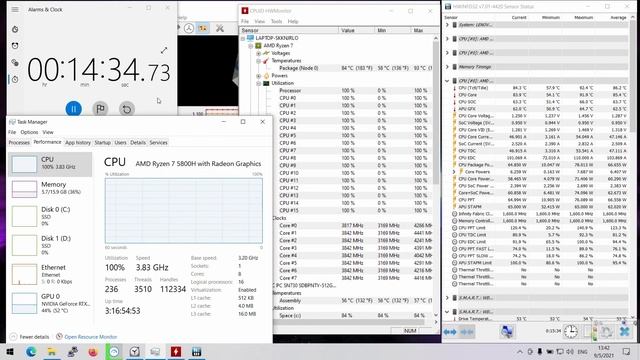The width and height of the screenshot is (640, 360).
Task: Click HWiNFO collapse arrows button
Action: (467, 332)
